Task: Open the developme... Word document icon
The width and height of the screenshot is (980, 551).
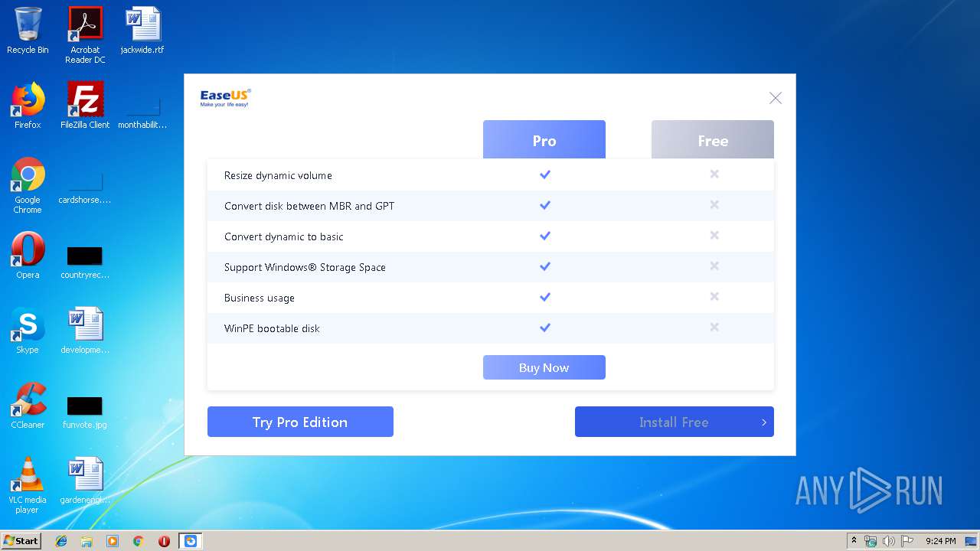Action: 85,331
